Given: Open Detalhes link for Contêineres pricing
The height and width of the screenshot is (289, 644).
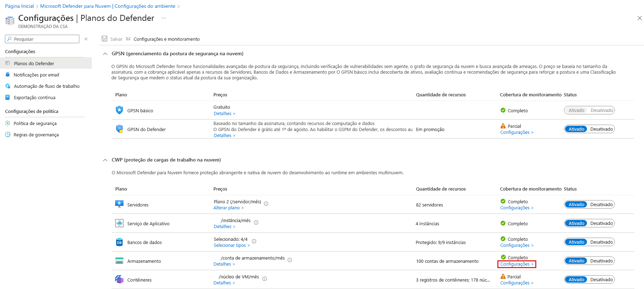Looking at the screenshot, I should [x=224, y=283].
